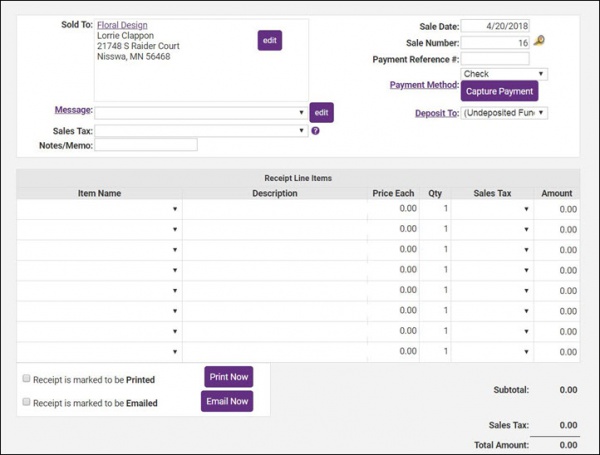Open the Payment Method dropdown showing Check

click(x=504, y=74)
